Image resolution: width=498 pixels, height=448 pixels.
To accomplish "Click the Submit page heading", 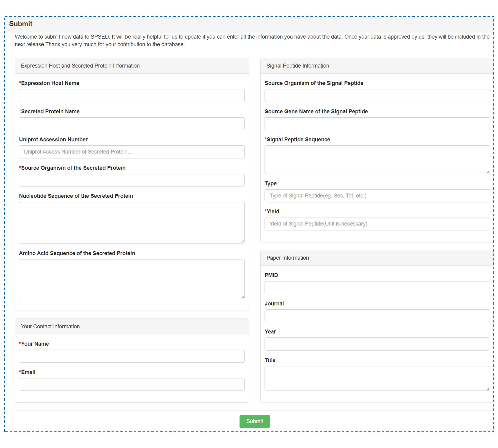I will [x=21, y=24].
